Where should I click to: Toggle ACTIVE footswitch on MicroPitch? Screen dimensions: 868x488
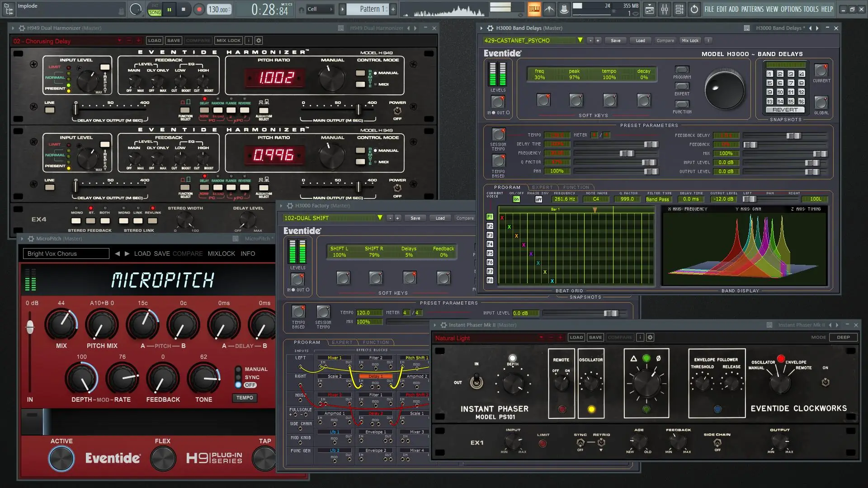coord(61,458)
